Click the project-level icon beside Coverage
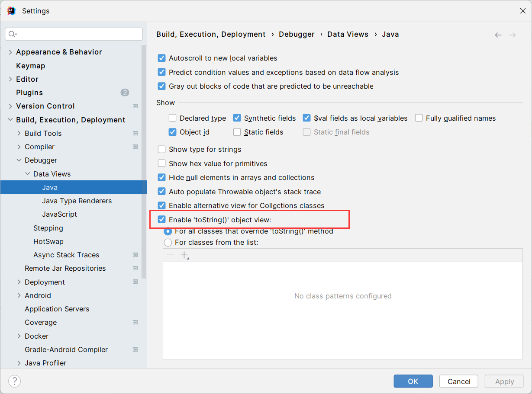The image size is (532, 394). point(135,322)
